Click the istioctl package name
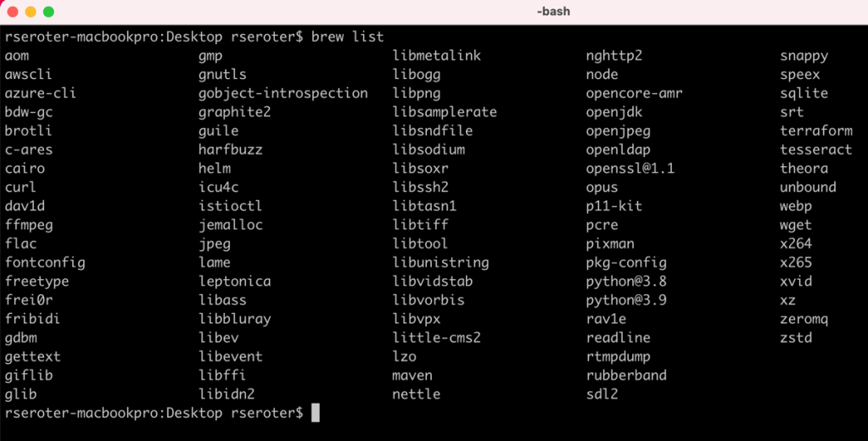 [230, 206]
